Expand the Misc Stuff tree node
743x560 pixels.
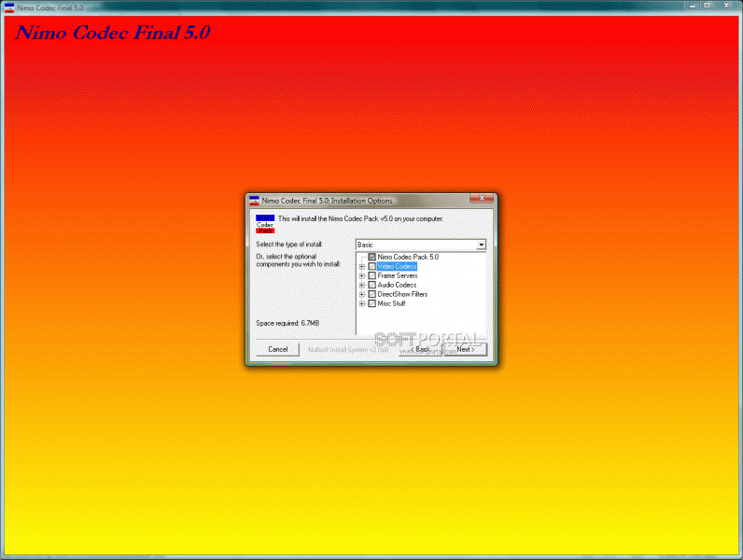(x=362, y=303)
